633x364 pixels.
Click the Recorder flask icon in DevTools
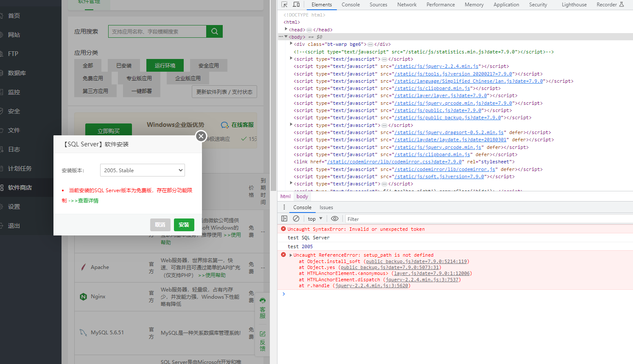[622, 4]
